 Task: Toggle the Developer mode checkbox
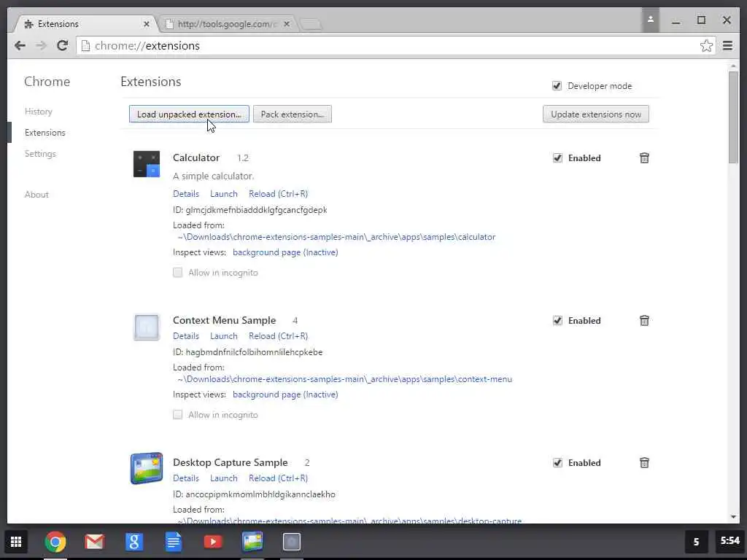557,86
